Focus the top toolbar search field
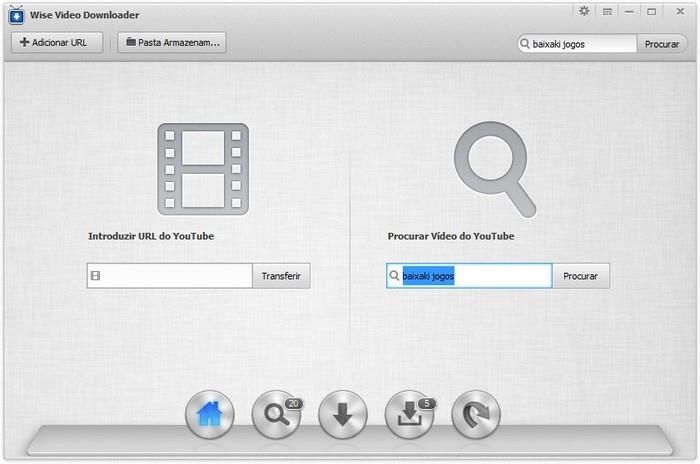Viewport: 700px width, 464px height. tap(577, 44)
